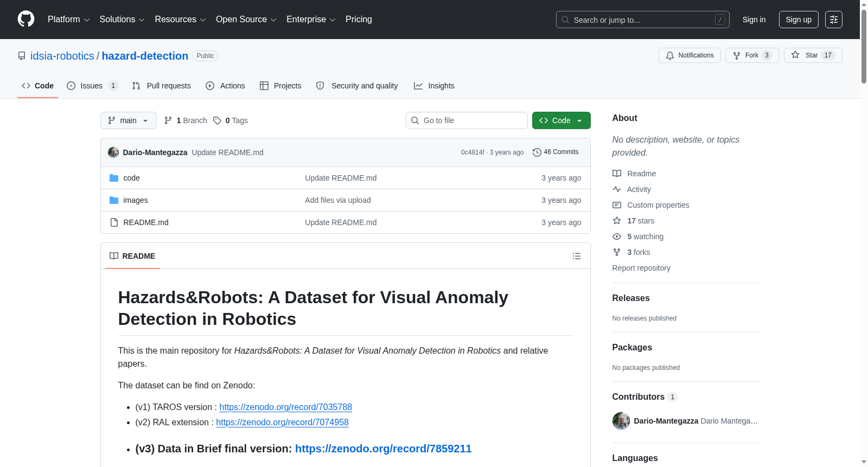Open the images folder name

tap(136, 200)
